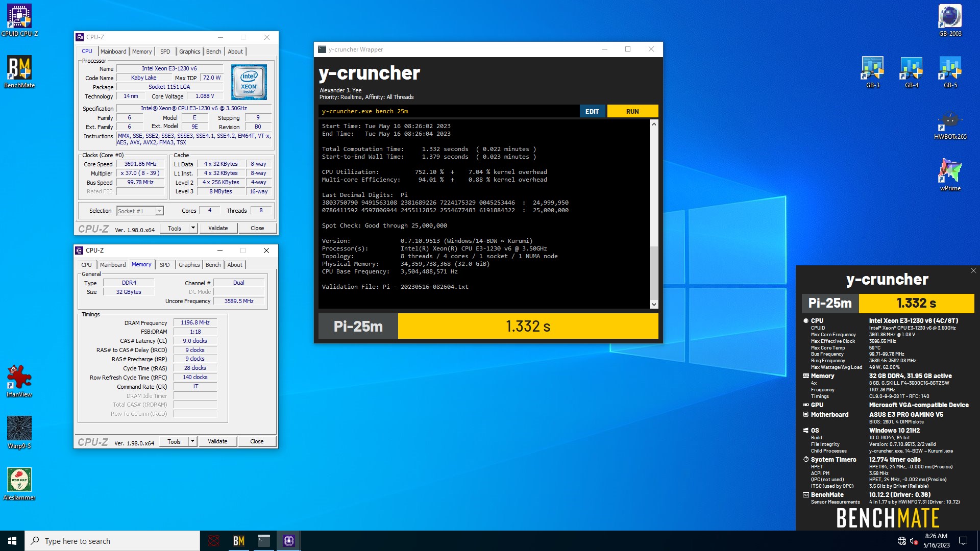The height and width of the screenshot is (551, 980).
Task: Click the yellow RUN button in y-cruncher
Action: click(x=632, y=111)
